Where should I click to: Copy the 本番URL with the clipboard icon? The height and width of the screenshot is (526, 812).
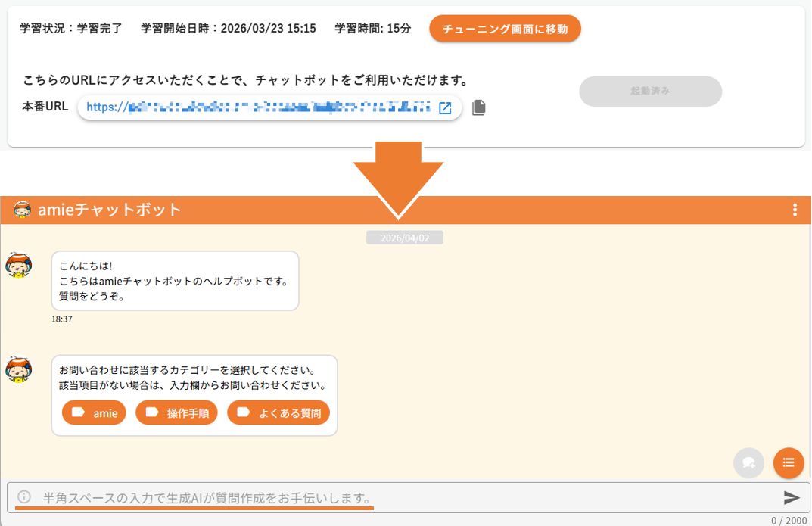pyautogui.click(x=478, y=107)
